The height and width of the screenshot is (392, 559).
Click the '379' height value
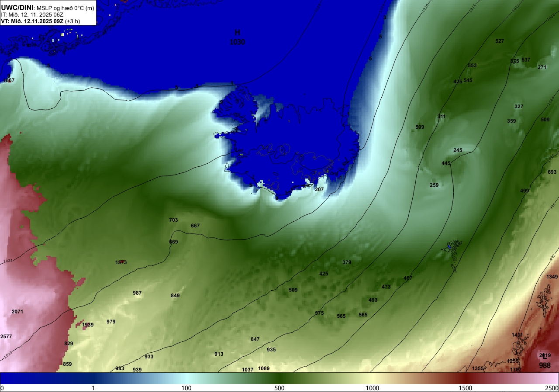347,262
